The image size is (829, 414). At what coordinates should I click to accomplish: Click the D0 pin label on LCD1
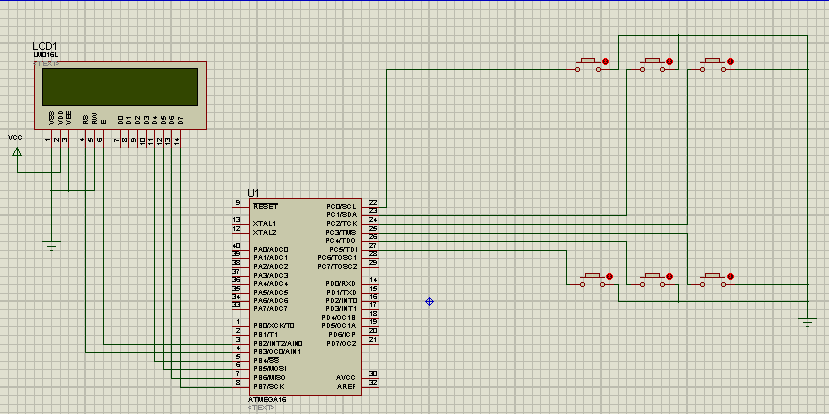[x=121, y=119]
